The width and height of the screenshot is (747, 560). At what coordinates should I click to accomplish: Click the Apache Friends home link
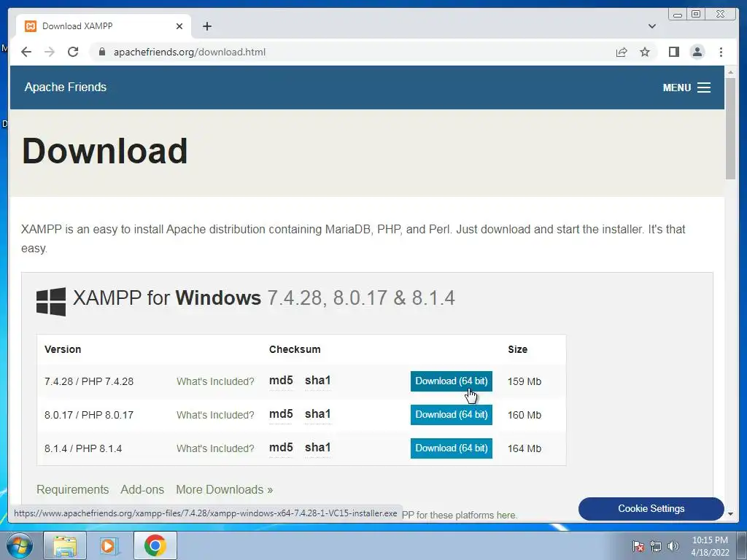pos(66,87)
